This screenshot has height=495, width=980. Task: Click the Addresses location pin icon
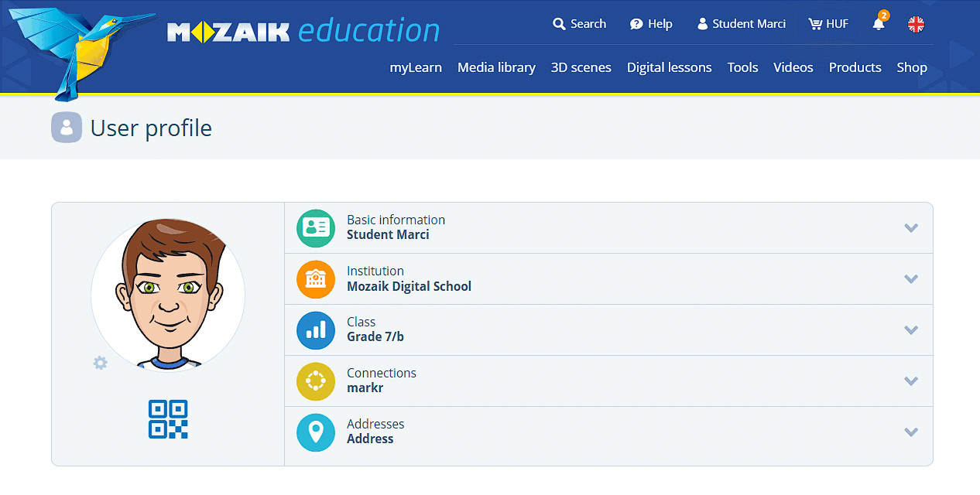316,432
